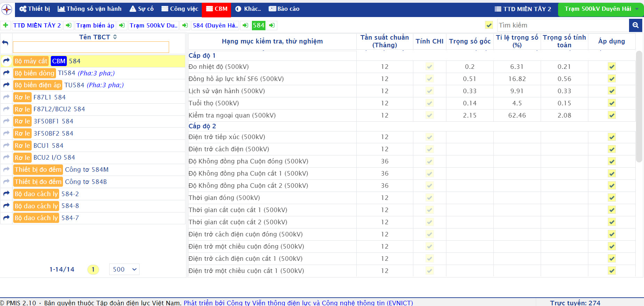
Task: Click the TTĐ MIỀN TÂY 2 breadcrumb link
Action: pyautogui.click(x=37, y=25)
